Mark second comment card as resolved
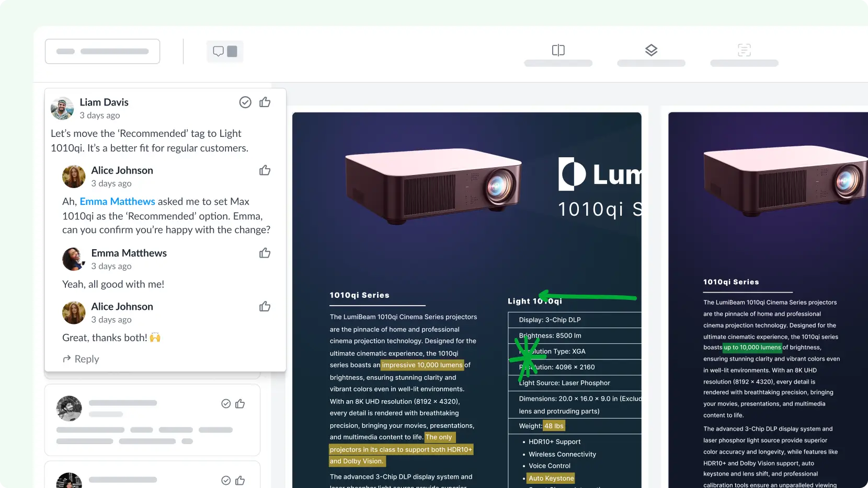Screen dimensions: 868x488 point(226,404)
